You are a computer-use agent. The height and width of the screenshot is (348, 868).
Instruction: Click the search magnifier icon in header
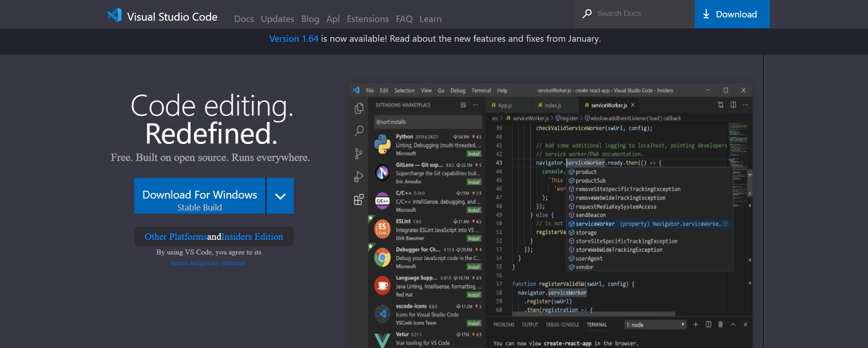tap(587, 14)
